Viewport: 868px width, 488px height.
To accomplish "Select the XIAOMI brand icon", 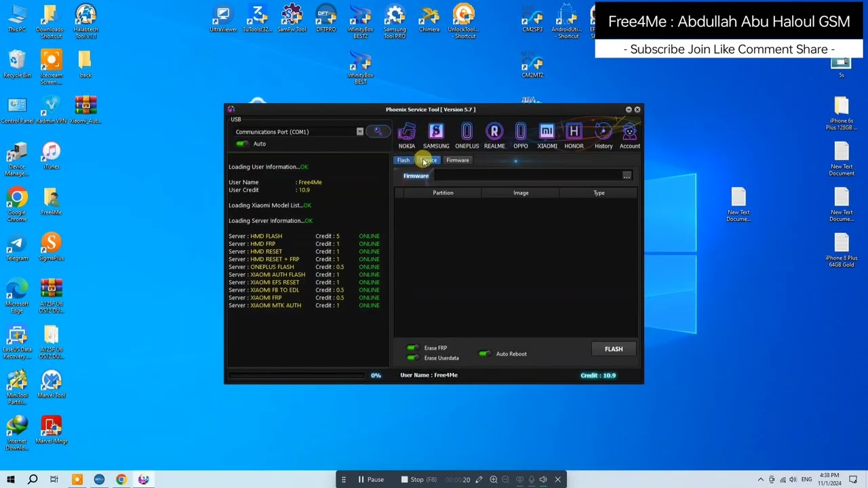I will [547, 136].
